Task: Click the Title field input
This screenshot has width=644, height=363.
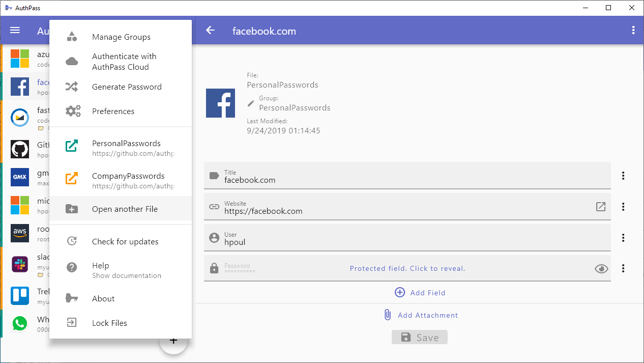Action: (407, 176)
